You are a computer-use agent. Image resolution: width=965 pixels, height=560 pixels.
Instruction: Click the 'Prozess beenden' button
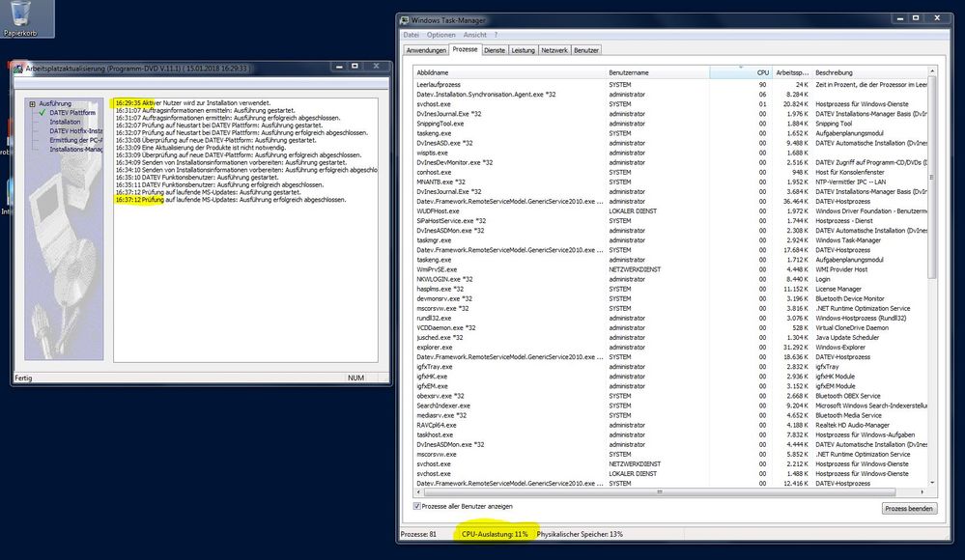pos(908,508)
